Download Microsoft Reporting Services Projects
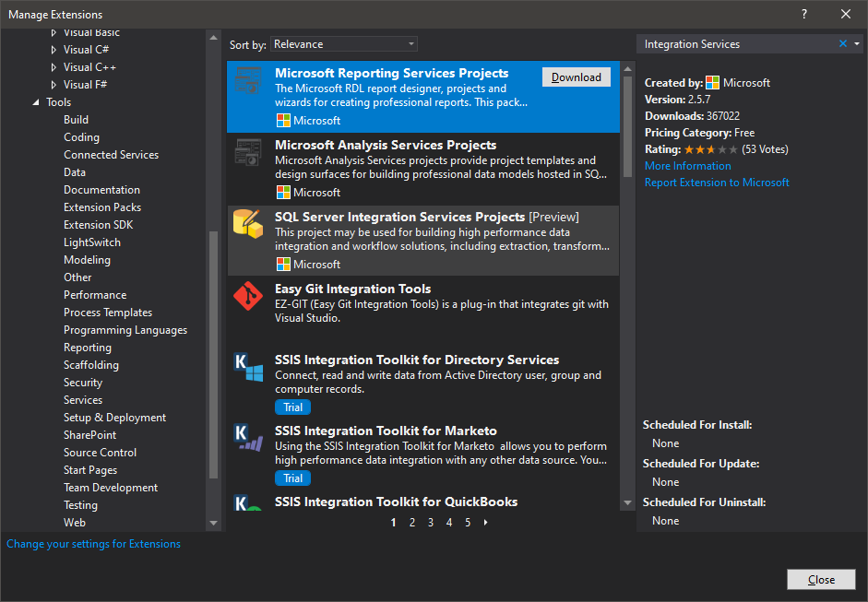 click(x=576, y=77)
